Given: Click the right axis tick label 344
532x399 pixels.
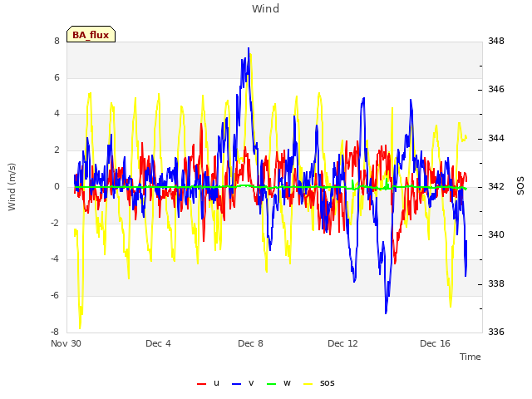Looking at the screenshot, I should tap(496, 138).
